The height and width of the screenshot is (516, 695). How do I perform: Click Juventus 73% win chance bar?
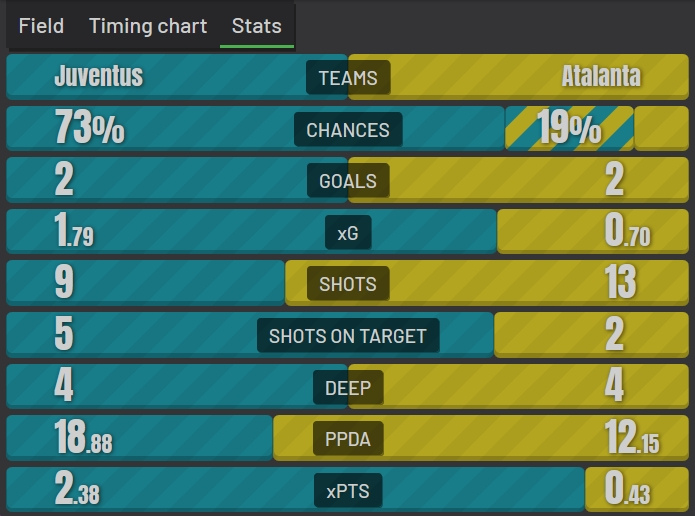click(255, 128)
